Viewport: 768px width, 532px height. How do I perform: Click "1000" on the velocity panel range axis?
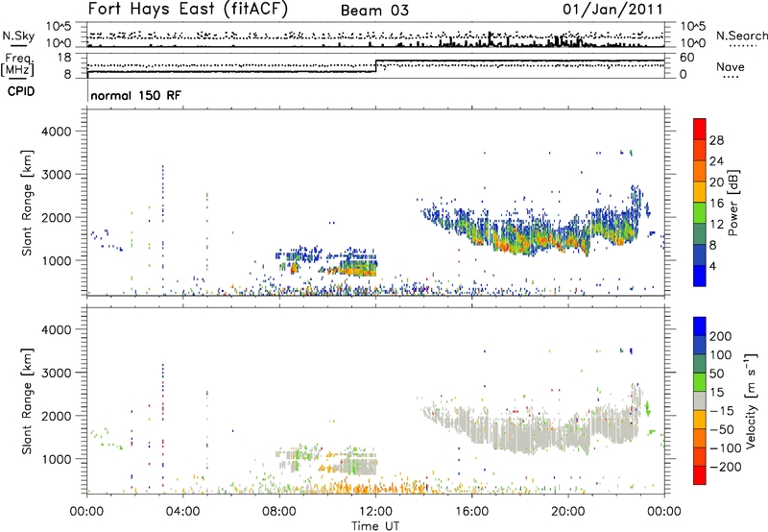pos(56,459)
